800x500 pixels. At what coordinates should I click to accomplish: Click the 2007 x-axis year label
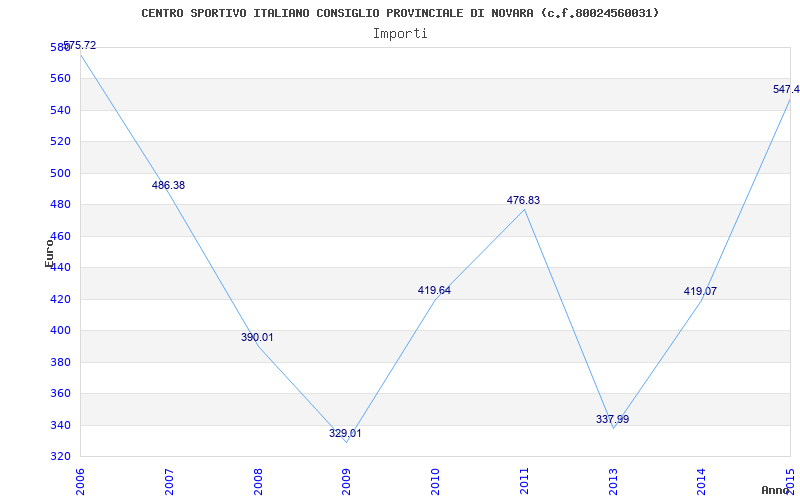tap(169, 481)
